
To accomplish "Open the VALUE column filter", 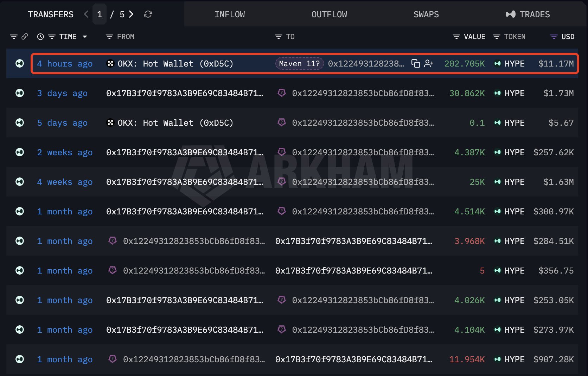I will [456, 37].
